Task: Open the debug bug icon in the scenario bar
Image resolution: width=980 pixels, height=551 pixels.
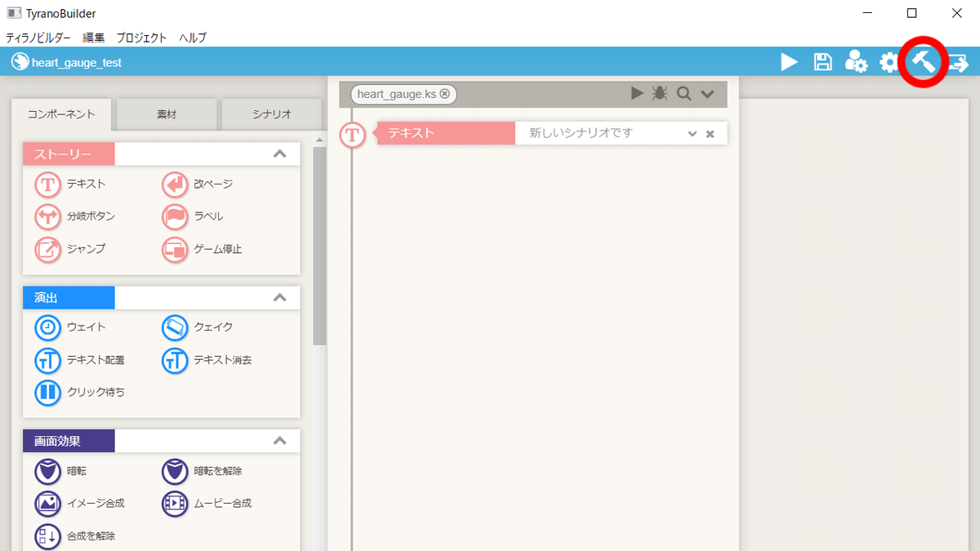Action: pyautogui.click(x=660, y=94)
